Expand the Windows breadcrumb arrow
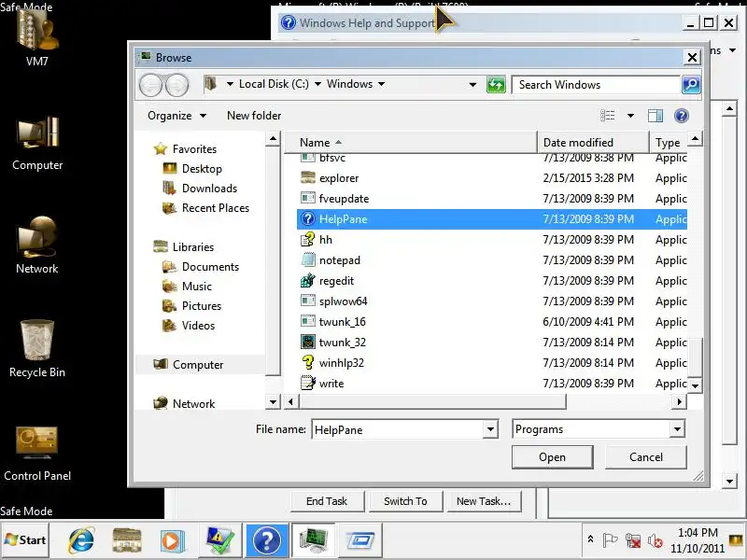The image size is (747, 560). [x=382, y=84]
